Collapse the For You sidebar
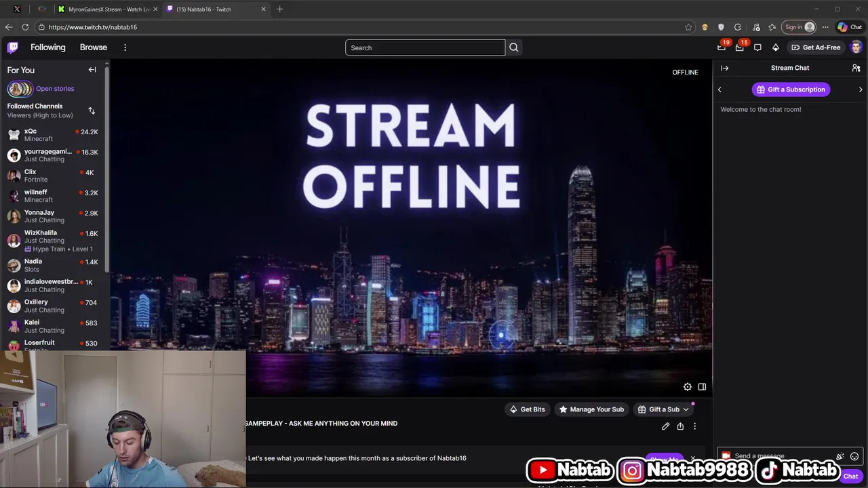Viewport: 868px width, 488px height. point(92,70)
